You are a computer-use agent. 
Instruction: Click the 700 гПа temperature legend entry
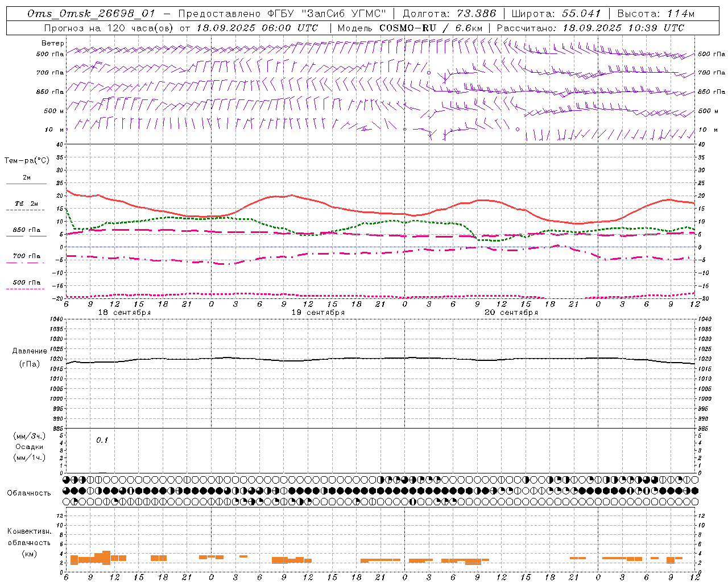[27, 256]
